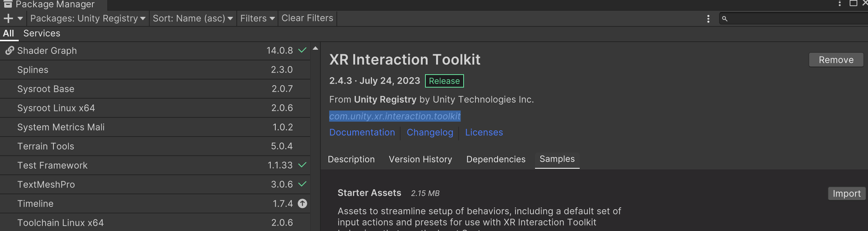Click the Starter Assets sample name
The width and height of the screenshot is (868, 231).
pyautogui.click(x=369, y=193)
